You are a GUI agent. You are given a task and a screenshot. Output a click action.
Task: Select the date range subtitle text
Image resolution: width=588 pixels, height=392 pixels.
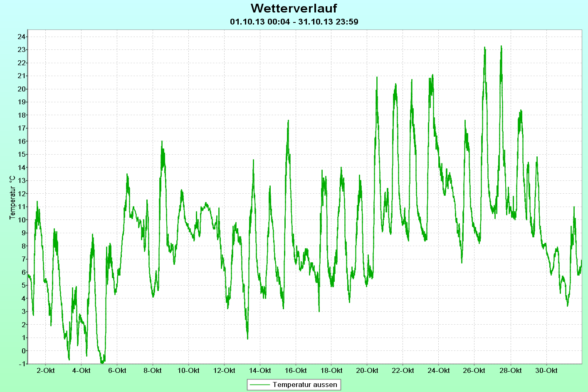click(294, 22)
